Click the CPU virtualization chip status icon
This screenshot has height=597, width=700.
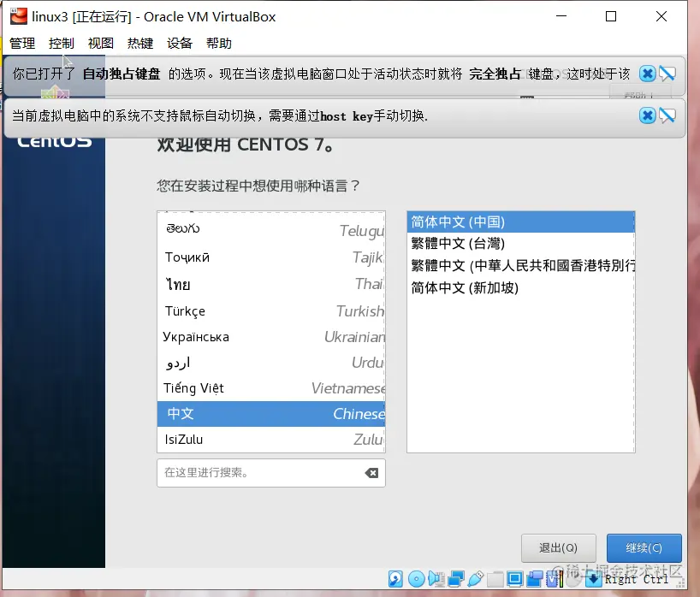click(x=554, y=579)
